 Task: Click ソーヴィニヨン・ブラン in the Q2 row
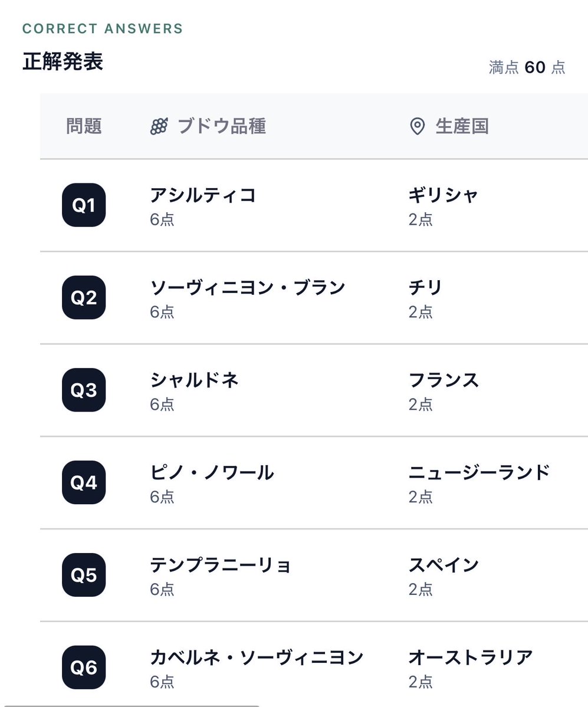248,288
